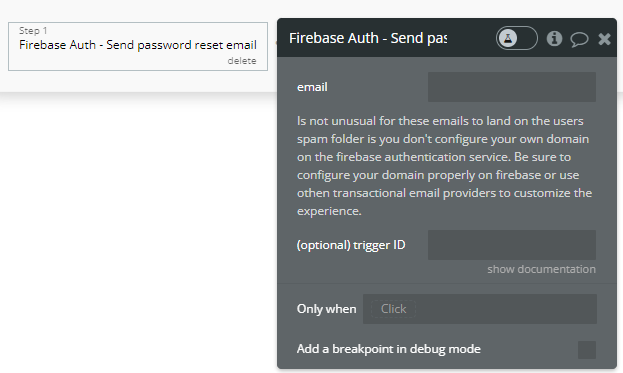
Task: Click the Firebase Auth panel title text
Action: [x=368, y=38]
